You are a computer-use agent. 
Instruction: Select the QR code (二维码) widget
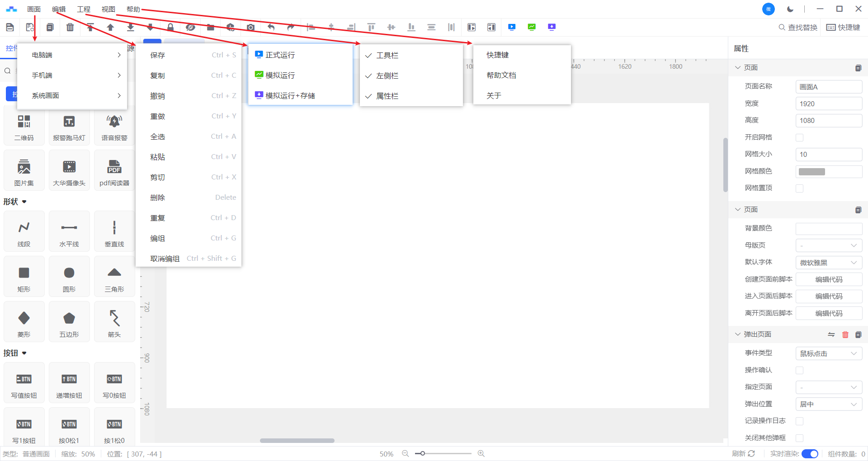coord(24,127)
